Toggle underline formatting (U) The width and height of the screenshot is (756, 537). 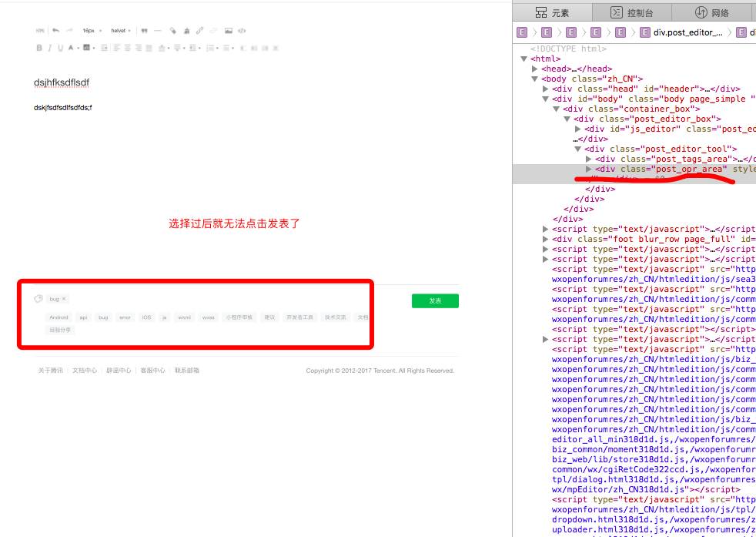[x=60, y=48]
